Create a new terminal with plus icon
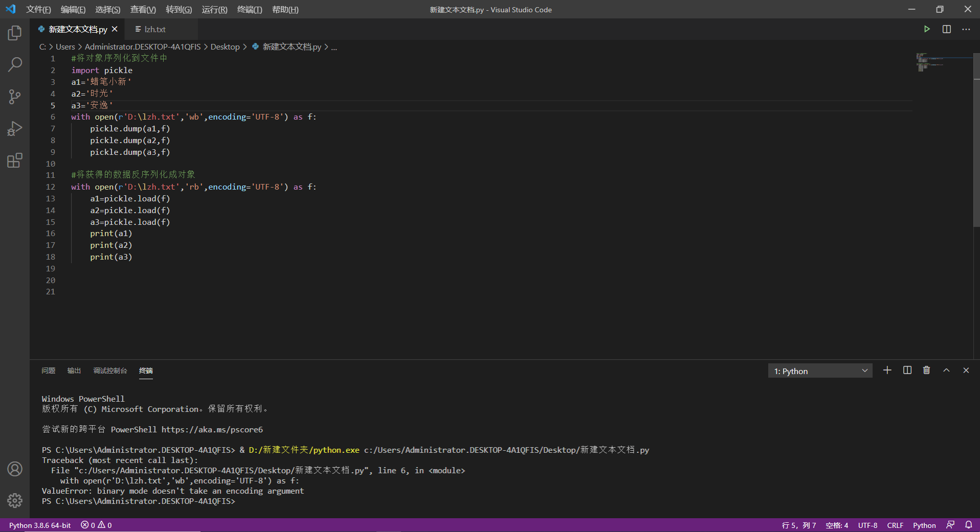The width and height of the screenshot is (980, 532). tap(887, 371)
